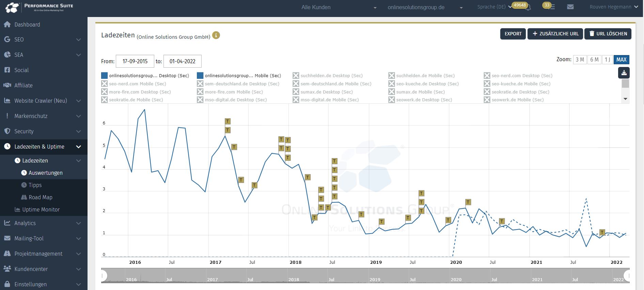Click the Security shield icon
The width and height of the screenshot is (644, 290).
point(7,131)
